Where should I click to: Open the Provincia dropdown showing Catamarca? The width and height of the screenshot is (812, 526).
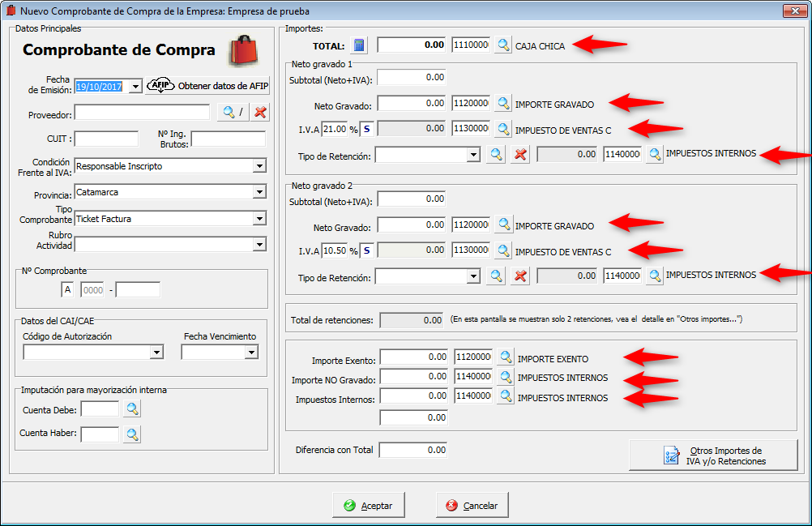click(x=259, y=192)
